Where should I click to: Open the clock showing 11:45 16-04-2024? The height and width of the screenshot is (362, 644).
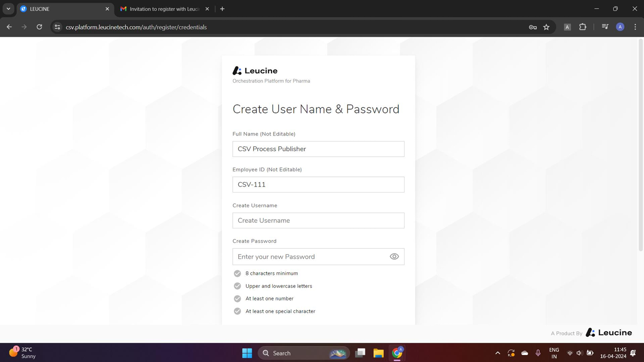pos(613,353)
